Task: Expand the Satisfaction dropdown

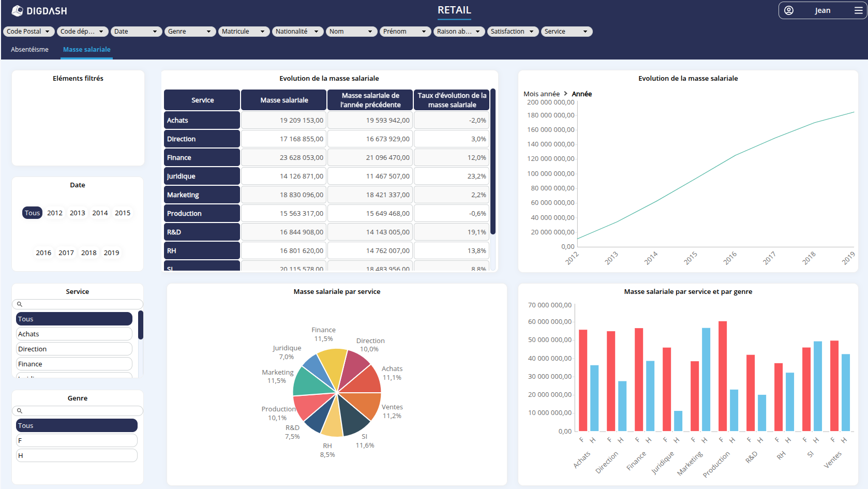Action: tap(512, 32)
